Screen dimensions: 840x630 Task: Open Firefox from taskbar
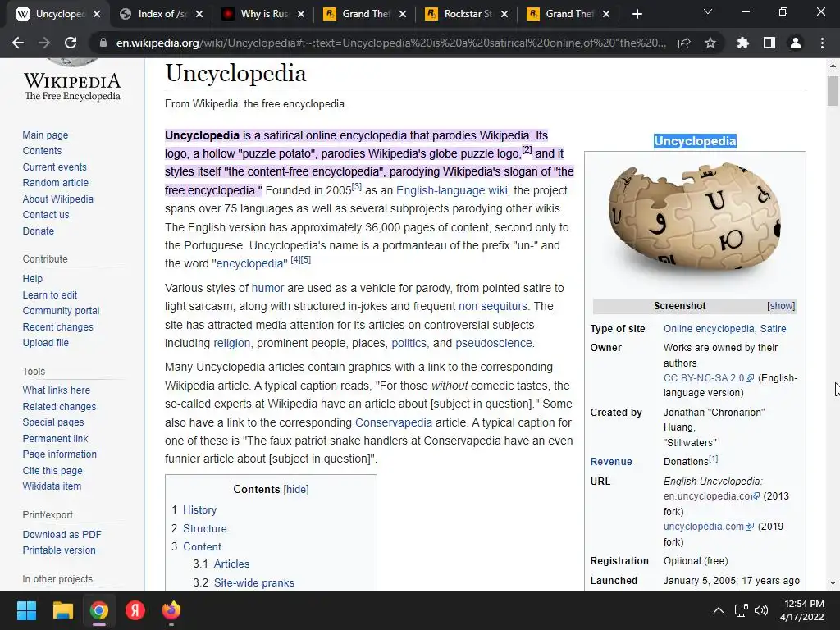[171, 610]
